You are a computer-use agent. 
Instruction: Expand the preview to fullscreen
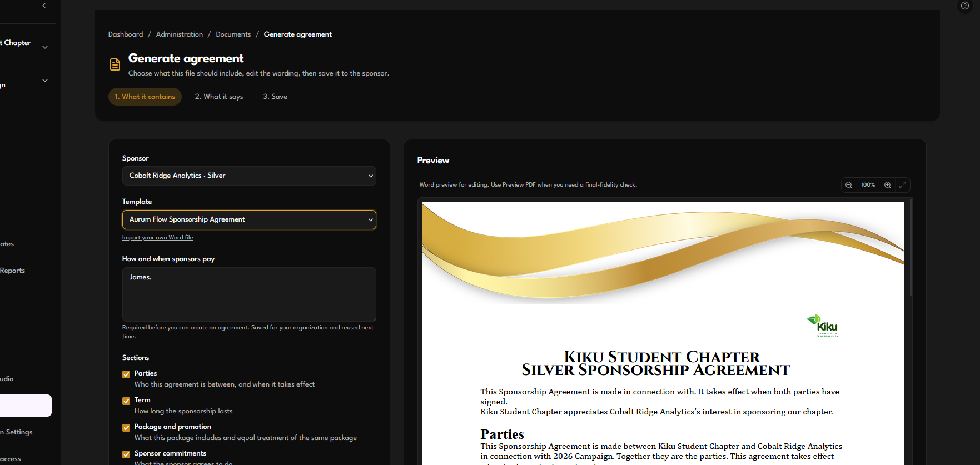tap(903, 185)
